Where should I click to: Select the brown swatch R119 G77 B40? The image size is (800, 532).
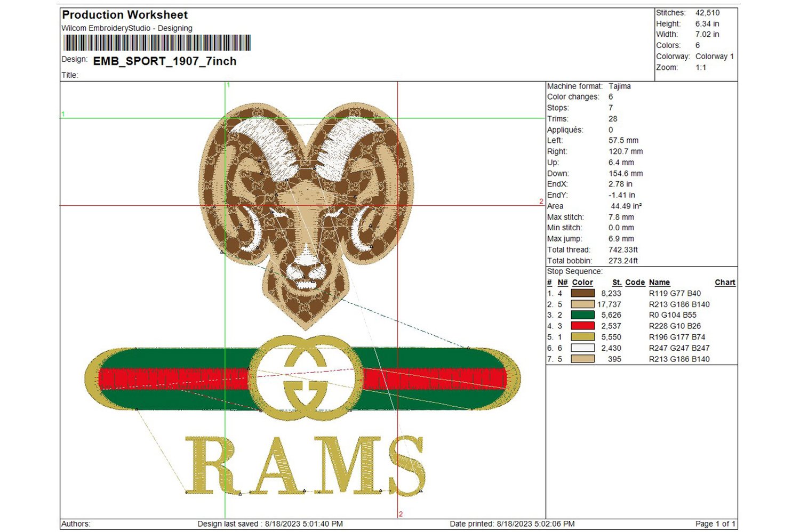pos(583,293)
